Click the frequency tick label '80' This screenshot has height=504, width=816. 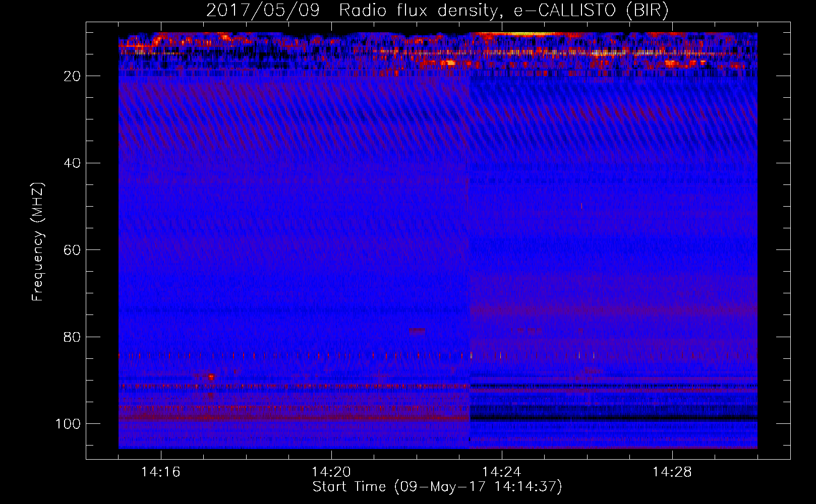(x=72, y=337)
